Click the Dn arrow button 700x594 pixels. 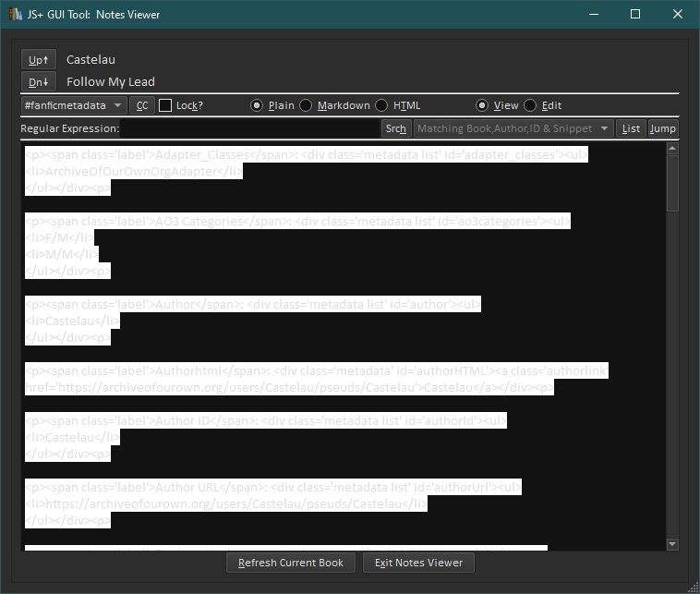pos(39,82)
